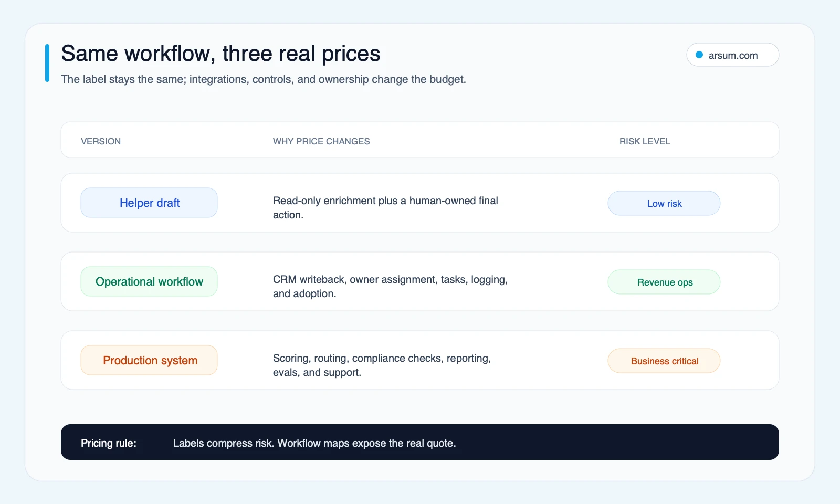Click the 'Scoring, routing, compliance checks' description
The image size is (840, 504).
[x=382, y=365]
